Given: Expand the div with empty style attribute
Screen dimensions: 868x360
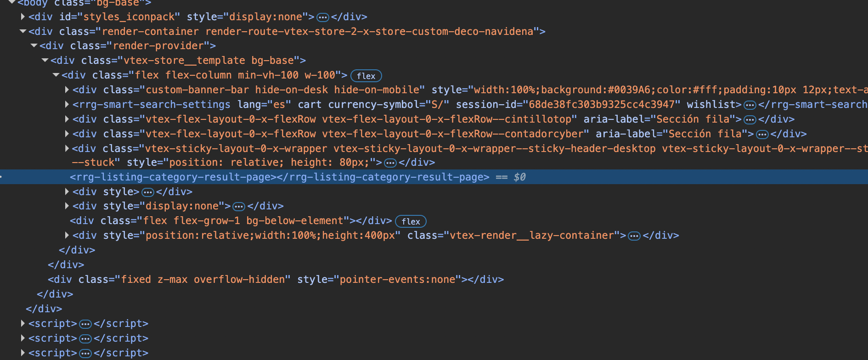Looking at the screenshot, I should click(x=67, y=191).
